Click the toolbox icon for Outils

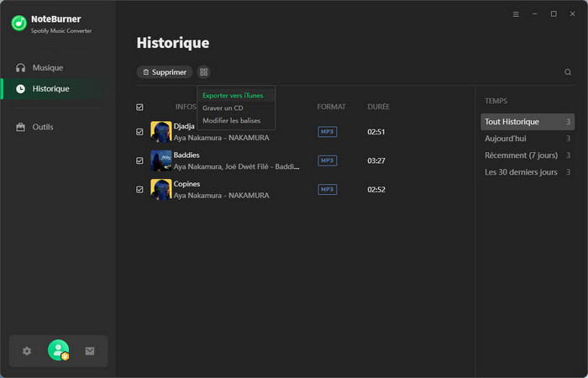(21, 127)
